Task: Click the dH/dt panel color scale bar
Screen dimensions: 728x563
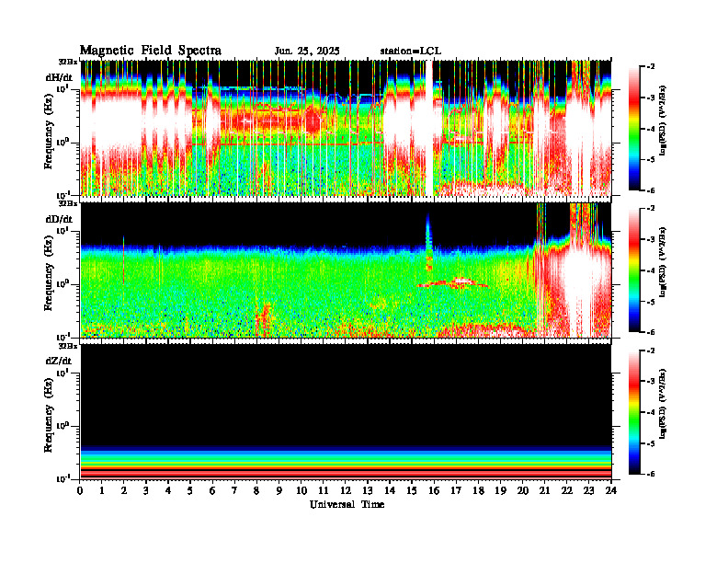Action: (634, 128)
